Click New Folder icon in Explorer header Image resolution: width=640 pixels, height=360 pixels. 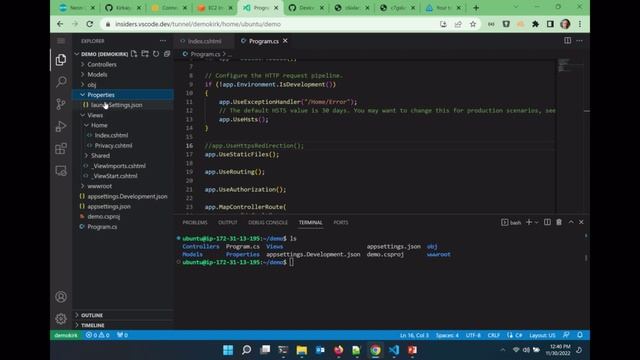[145, 54]
